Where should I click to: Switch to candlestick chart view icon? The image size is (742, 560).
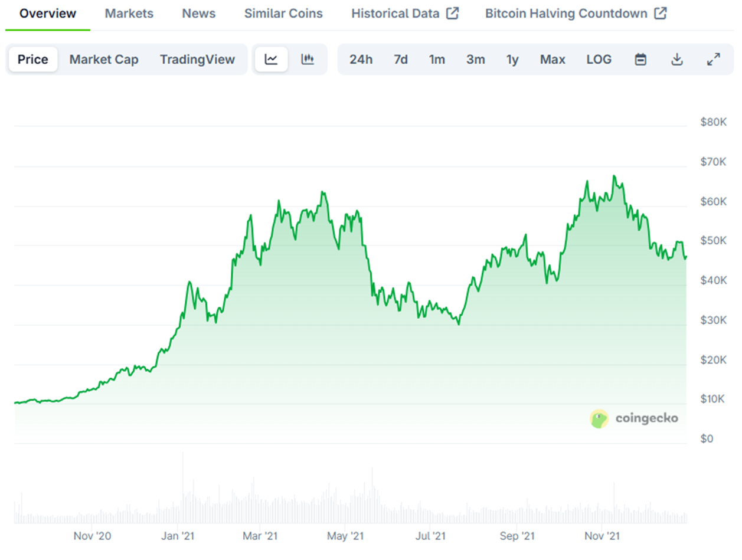pyautogui.click(x=308, y=59)
